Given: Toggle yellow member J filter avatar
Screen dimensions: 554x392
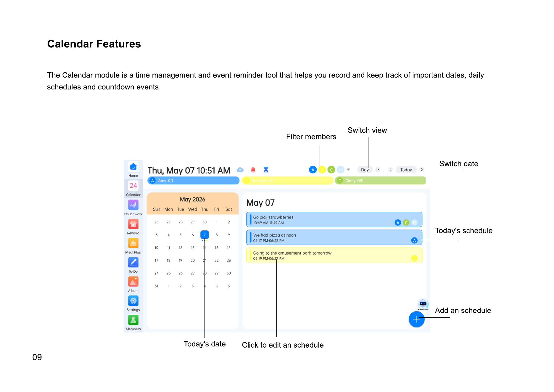Looking at the screenshot, I should coord(322,170).
